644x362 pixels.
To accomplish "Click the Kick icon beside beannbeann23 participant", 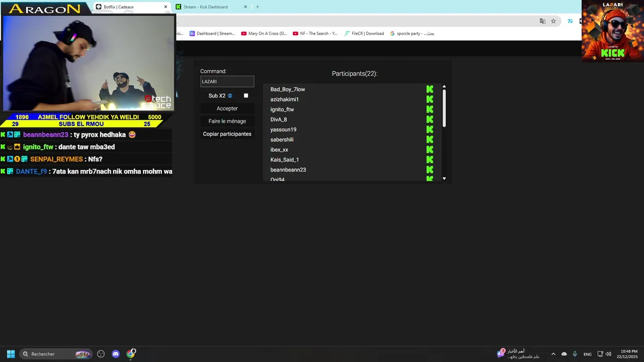I will (x=430, y=169).
